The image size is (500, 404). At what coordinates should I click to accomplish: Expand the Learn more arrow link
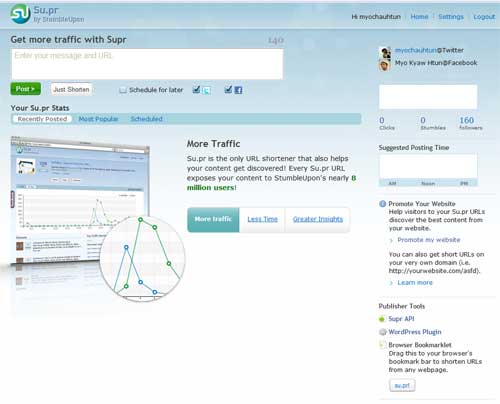click(x=411, y=282)
